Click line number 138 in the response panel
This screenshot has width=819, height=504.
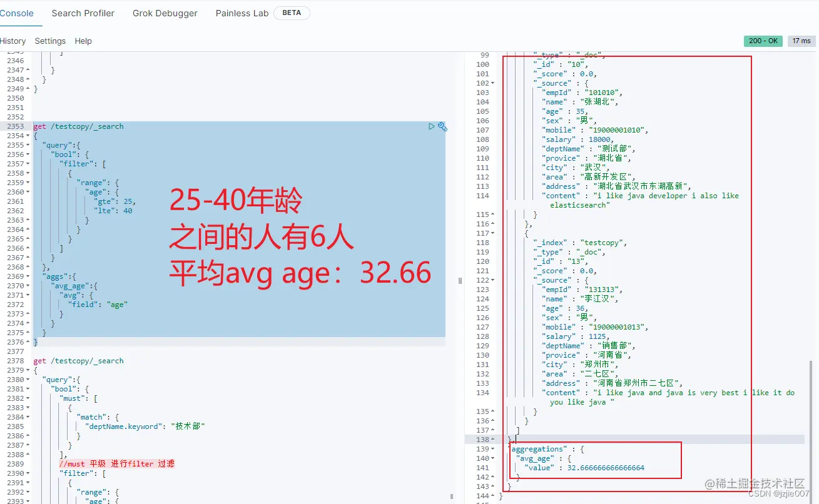484,439
